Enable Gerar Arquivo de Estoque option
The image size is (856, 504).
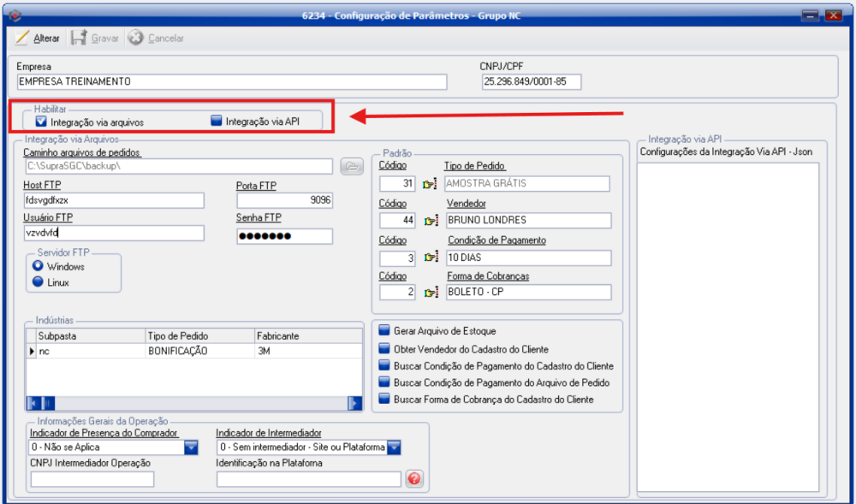(x=384, y=331)
